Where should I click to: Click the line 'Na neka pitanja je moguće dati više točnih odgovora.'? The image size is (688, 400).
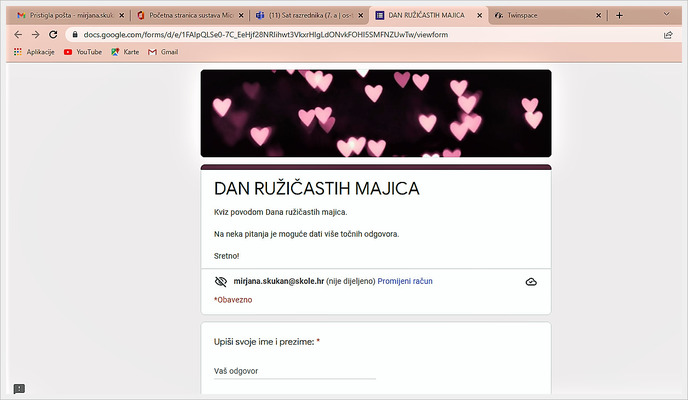tap(306, 234)
